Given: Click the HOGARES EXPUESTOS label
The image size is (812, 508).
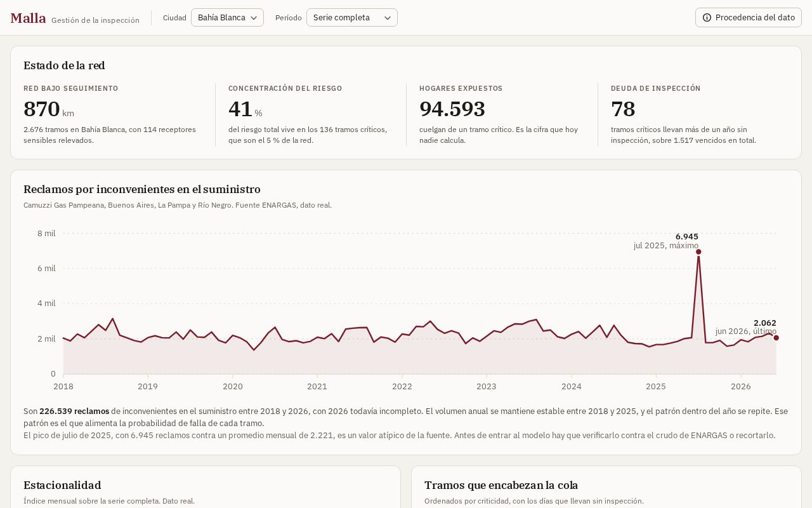Looking at the screenshot, I should pyautogui.click(x=461, y=88).
